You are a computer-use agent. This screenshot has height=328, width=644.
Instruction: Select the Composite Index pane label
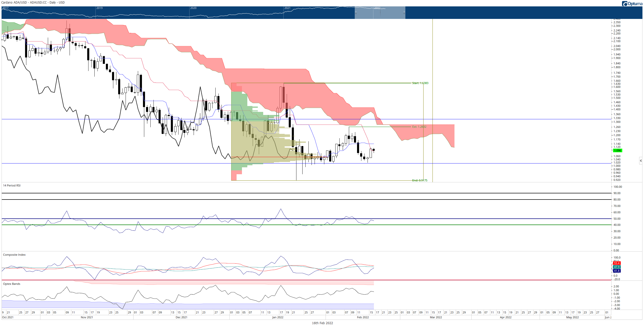point(14,255)
